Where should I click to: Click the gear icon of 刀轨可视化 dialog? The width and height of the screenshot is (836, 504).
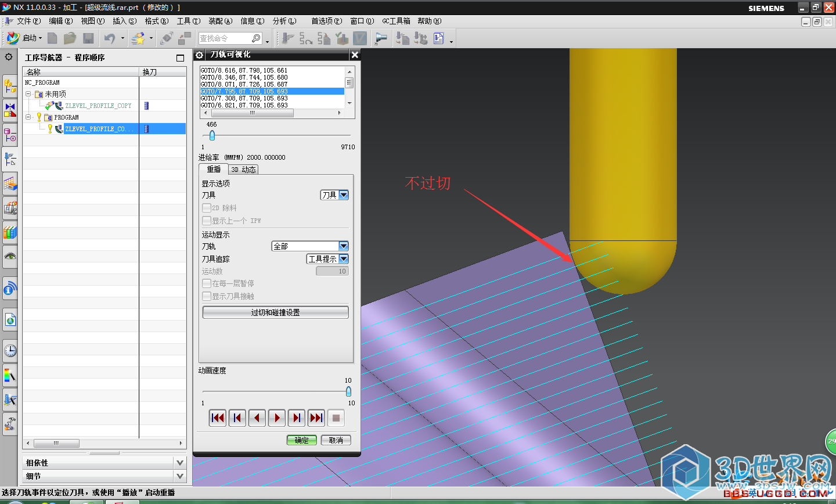[200, 55]
